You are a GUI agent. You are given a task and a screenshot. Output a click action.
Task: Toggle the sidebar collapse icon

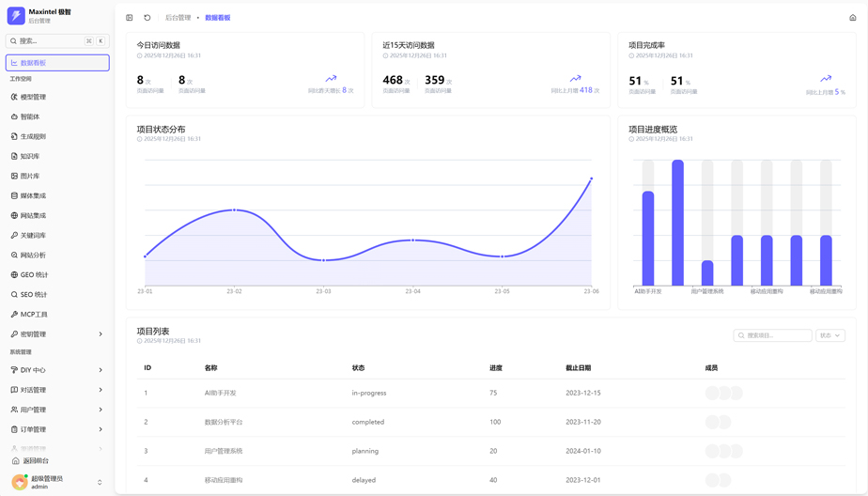point(130,18)
